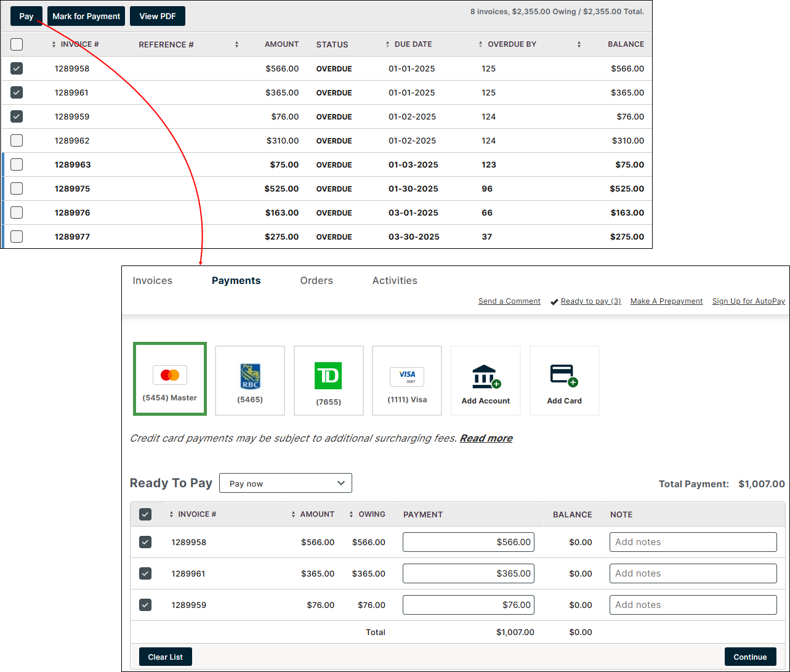
Task: Check the box for invoice 1289962
Action: [x=17, y=140]
